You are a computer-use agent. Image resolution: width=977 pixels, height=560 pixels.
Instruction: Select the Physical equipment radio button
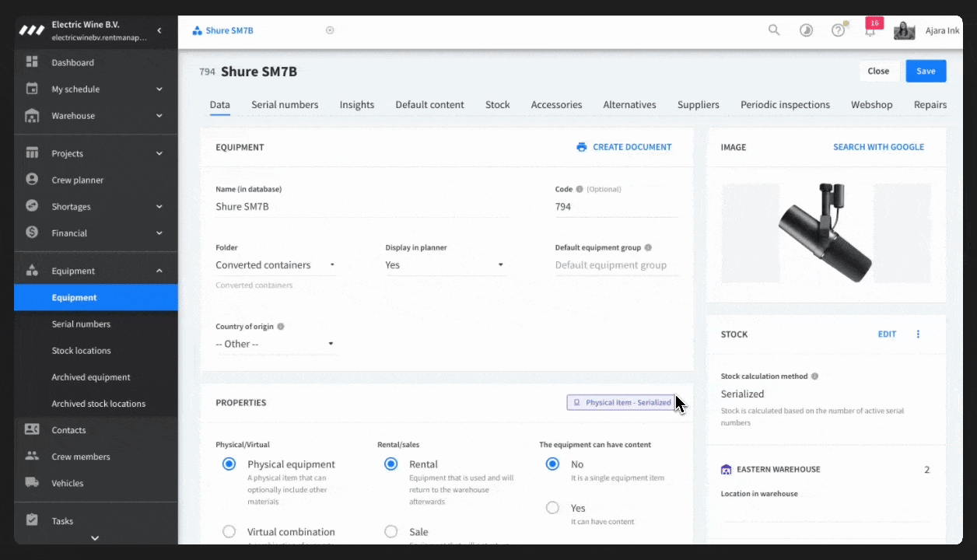(229, 464)
